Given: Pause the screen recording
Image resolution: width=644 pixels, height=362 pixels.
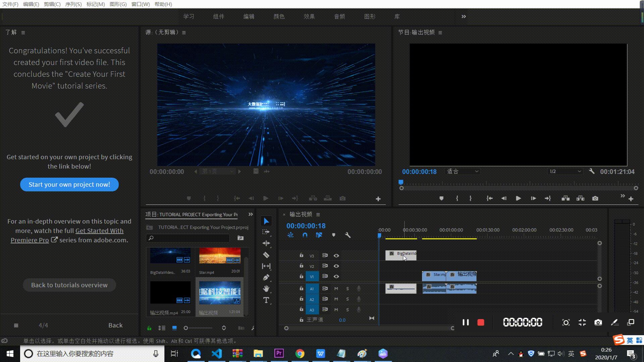Looking at the screenshot, I should pos(466,322).
